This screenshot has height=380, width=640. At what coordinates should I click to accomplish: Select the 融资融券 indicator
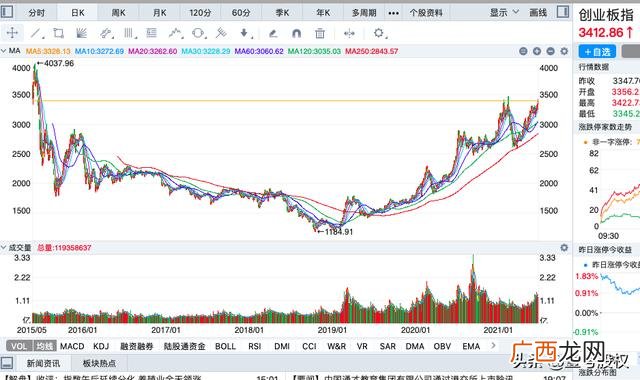point(136,346)
